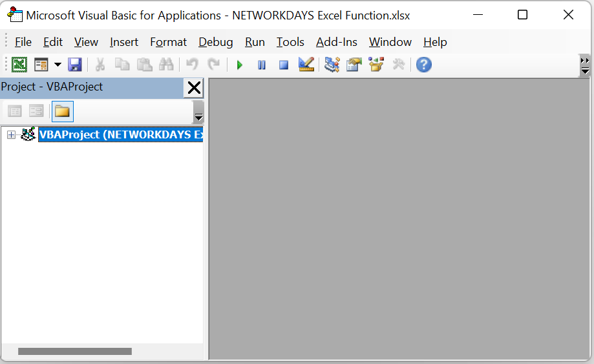Open the Window menu
594x364 pixels.
tap(390, 42)
